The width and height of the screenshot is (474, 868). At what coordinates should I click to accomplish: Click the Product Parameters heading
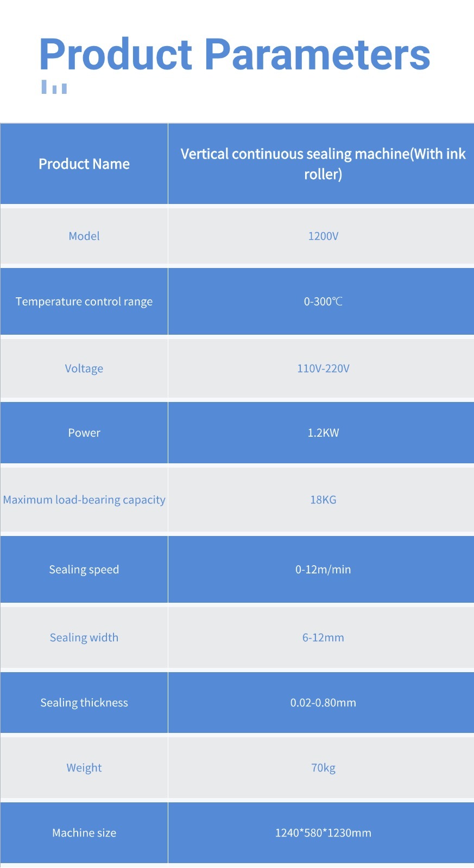[235, 55]
